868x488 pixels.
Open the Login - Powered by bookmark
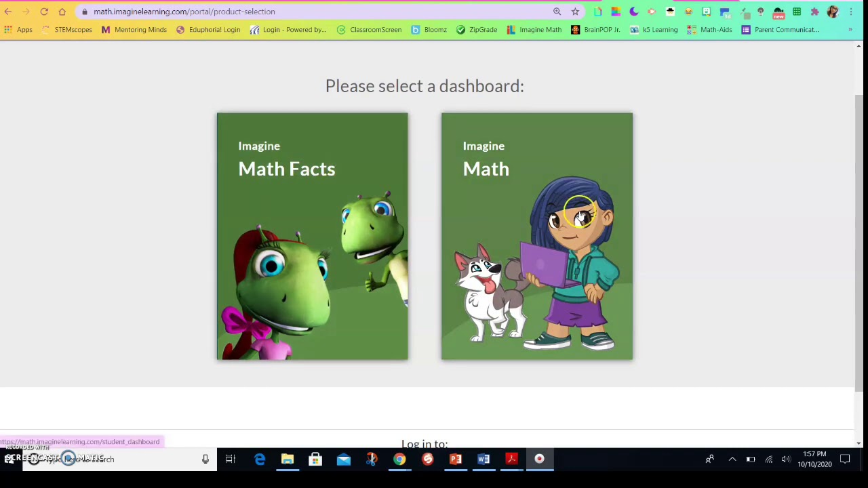click(x=288, y=30)
